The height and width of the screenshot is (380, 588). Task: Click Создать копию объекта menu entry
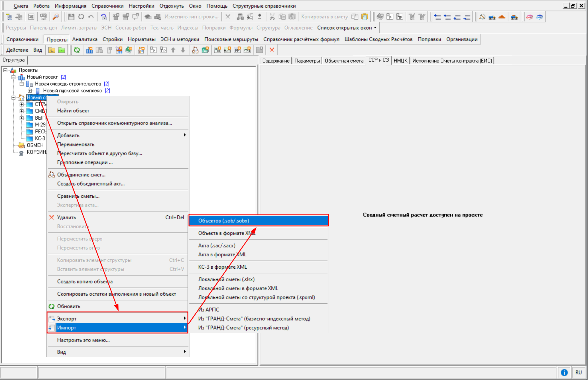pos(118,281)
